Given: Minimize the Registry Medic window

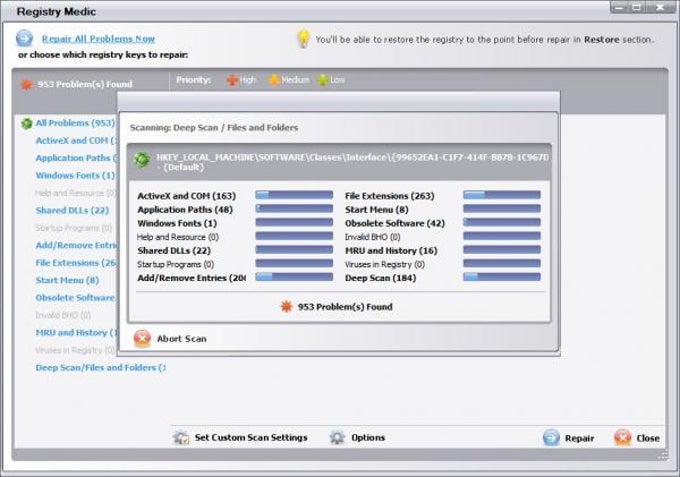Looking at the screenshot, I should (620, 7).
